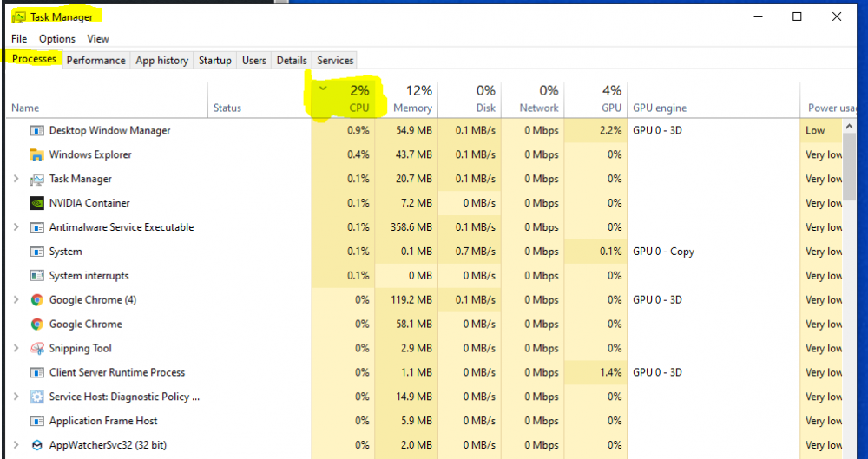Viewport: 868px width, 459px height.
Task: Click the sort arrow above CPU column
Action: pos(323,88)
